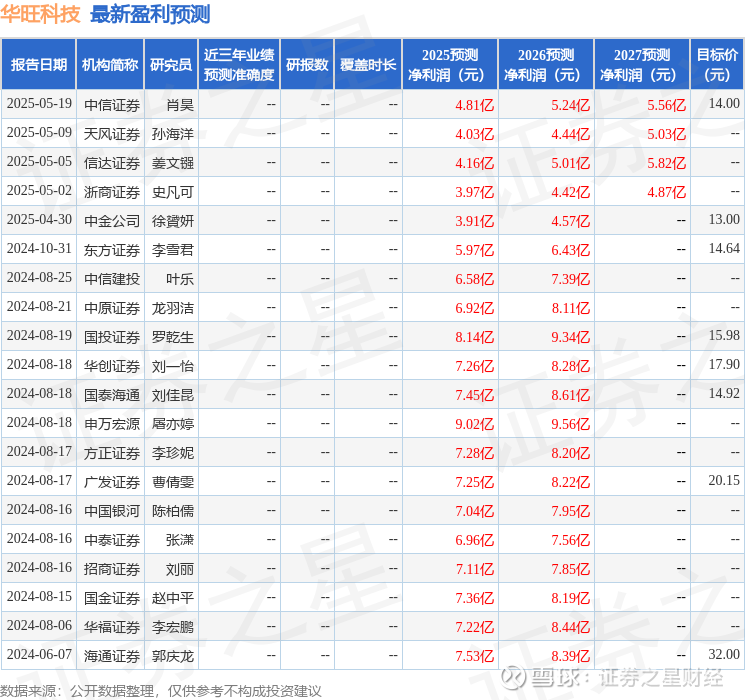This screenshot has height=700, width=745.
Task: Click institution 中泰证券
Action: [x=112, y=540]
